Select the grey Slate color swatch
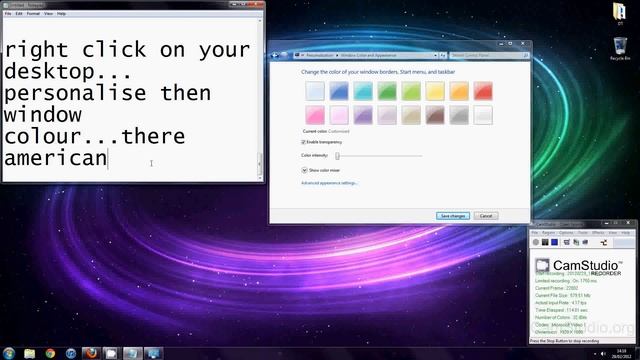The width and height of the screenshot is (640, 360). click(x=459, y=115)
